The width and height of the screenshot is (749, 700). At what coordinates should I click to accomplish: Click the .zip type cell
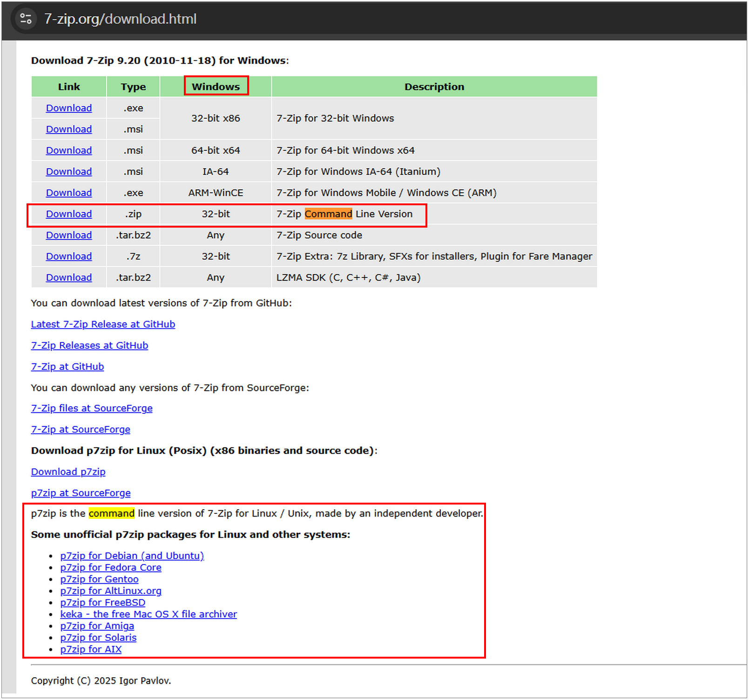click(133, 214)
